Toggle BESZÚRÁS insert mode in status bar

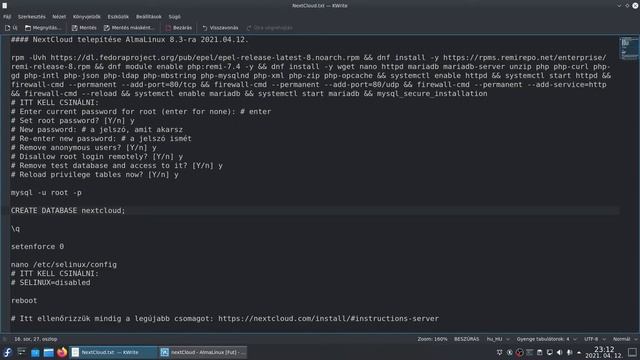pyautogui.click(x=467, y=339)
